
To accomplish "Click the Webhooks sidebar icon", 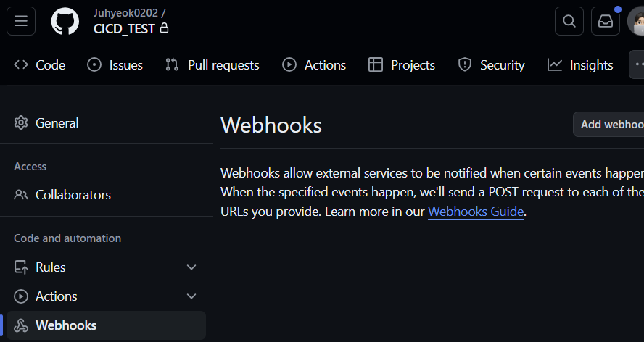I will click(21, 325).
